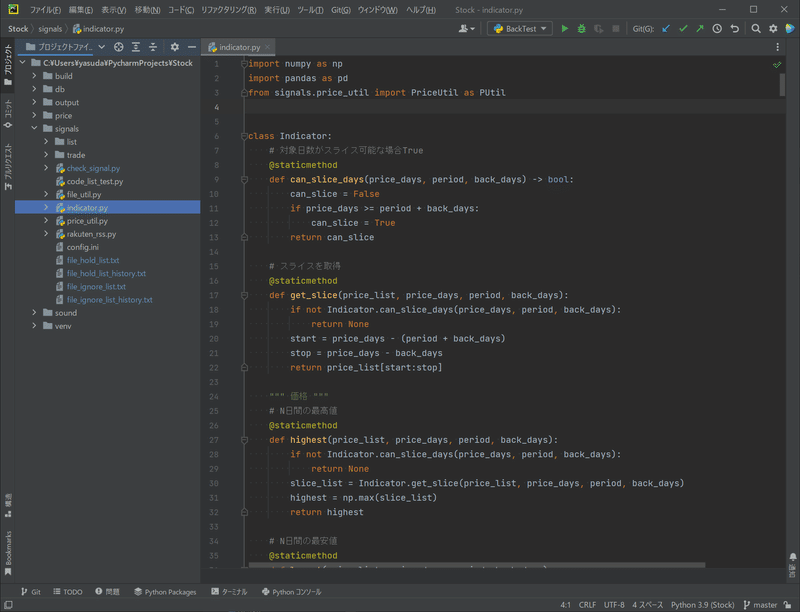Close the indicator.py editor tab

point(269,47)
